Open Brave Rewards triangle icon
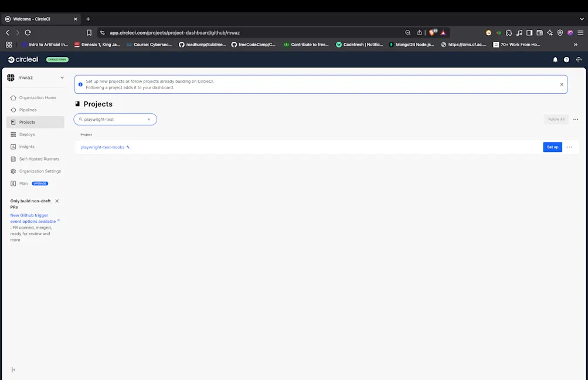The height and width of the screenshot is (380, 588). tap(443, 33)
